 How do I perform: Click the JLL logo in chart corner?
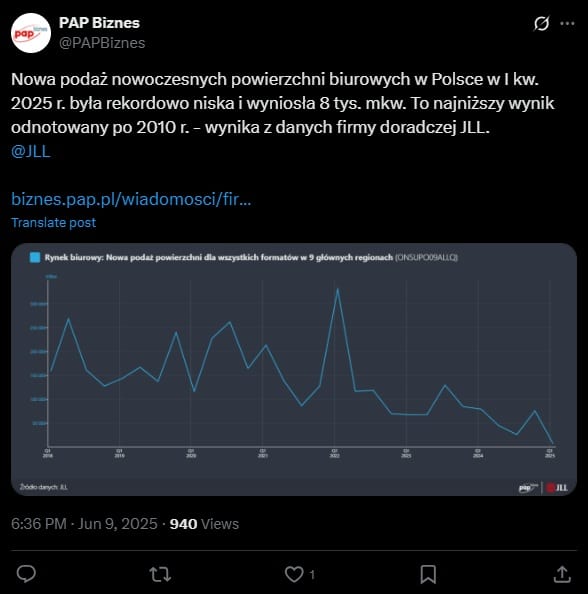tap(557, 488)
